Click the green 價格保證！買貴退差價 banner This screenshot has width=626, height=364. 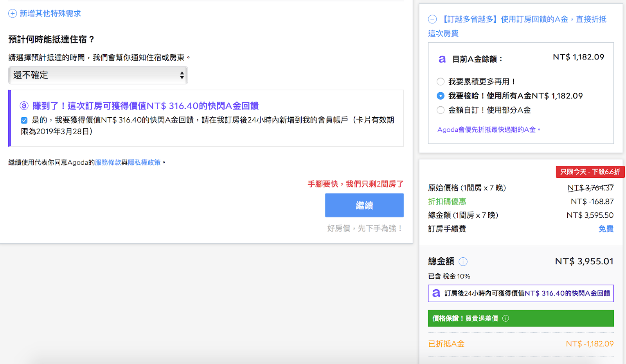pos(521,318)
